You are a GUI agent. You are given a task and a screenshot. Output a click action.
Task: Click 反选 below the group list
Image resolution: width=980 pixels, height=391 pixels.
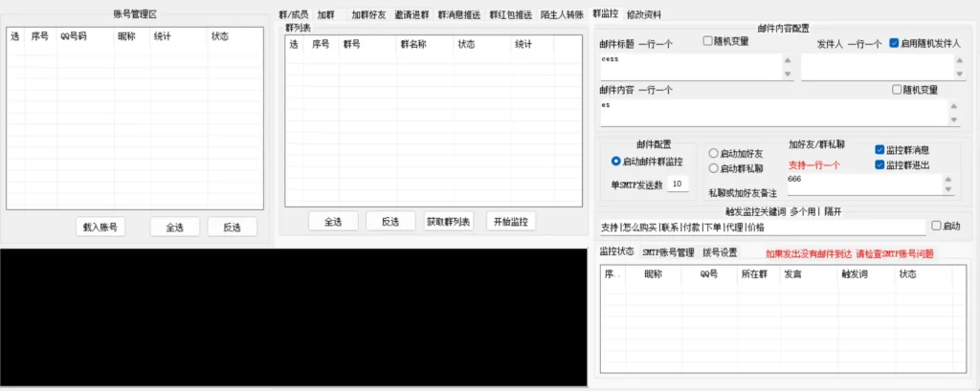coord(390,222)
